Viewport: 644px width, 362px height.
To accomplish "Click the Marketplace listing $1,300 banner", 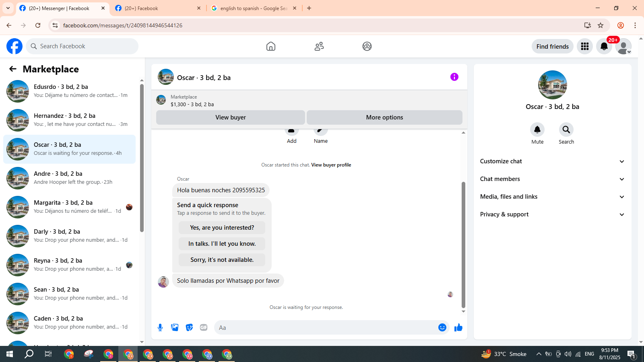I will click(309, 101).
